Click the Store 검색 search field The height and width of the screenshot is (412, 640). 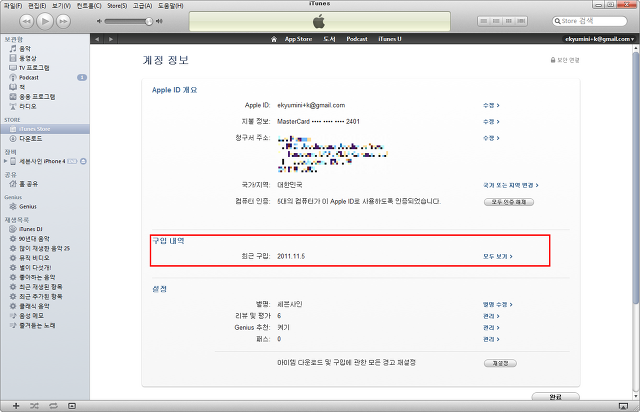coord(589,21)
